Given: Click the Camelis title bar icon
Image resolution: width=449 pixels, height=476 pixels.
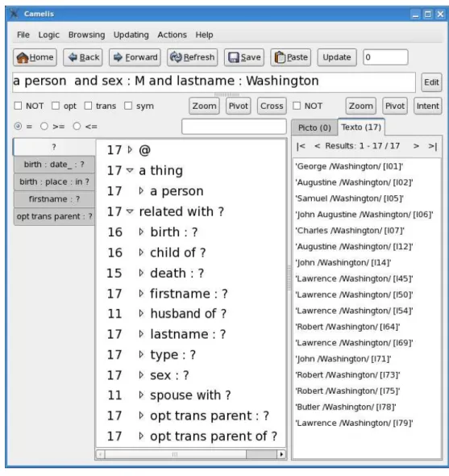Looking at the screenshot, I should coord(14,14).
